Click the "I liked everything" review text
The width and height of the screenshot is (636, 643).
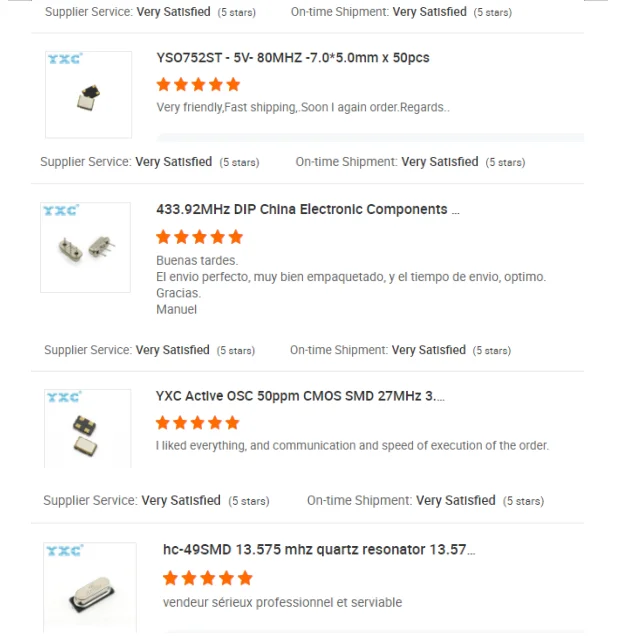pos(352,446)
